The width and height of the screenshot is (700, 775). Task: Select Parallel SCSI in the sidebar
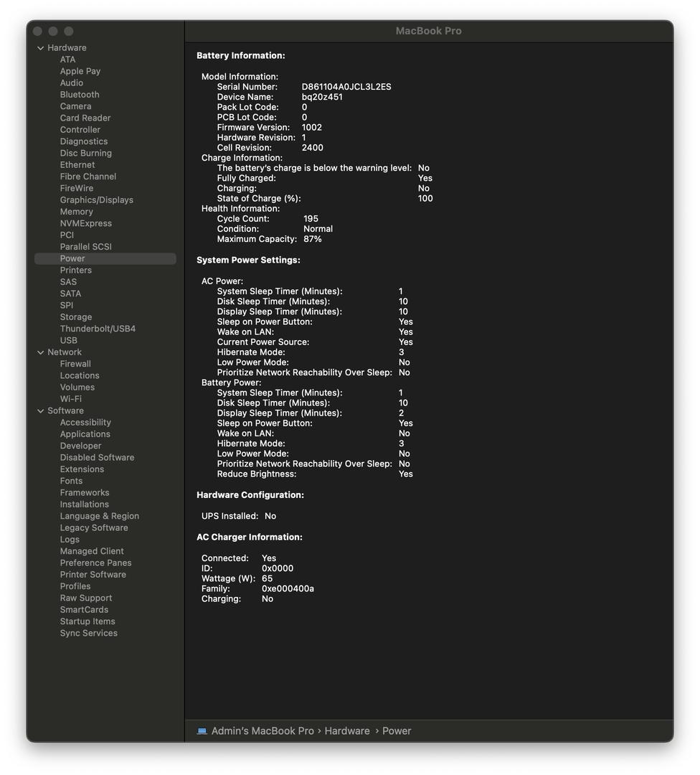tap(85, 247)
